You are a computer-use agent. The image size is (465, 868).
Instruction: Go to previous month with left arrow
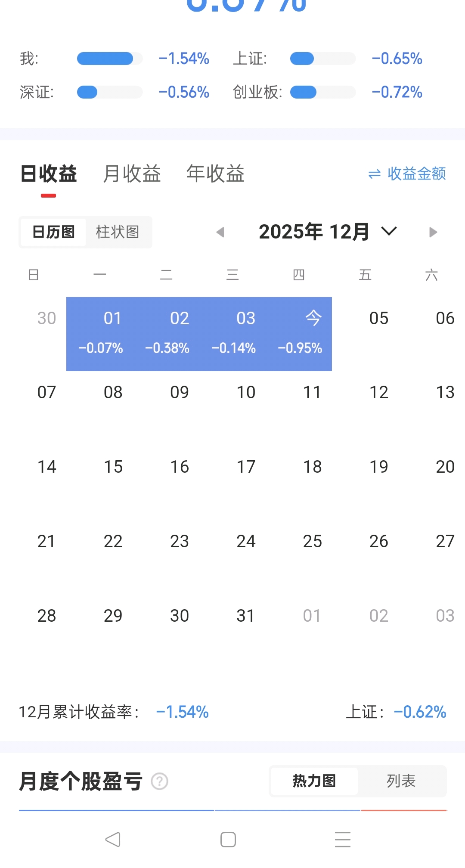pos(220,232)
